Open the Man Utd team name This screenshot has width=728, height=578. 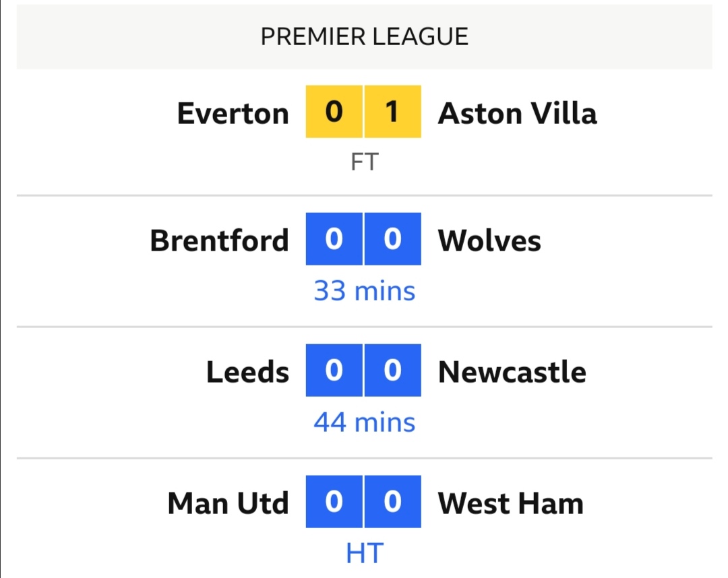(x=228, y=503)
